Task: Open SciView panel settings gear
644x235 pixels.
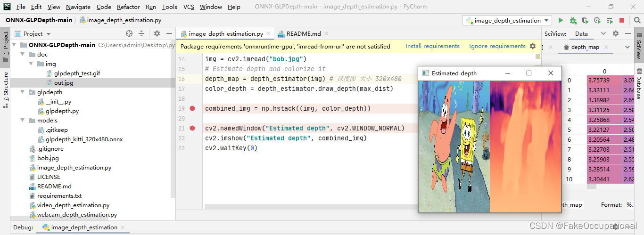Action: click(x=616, y=33)
